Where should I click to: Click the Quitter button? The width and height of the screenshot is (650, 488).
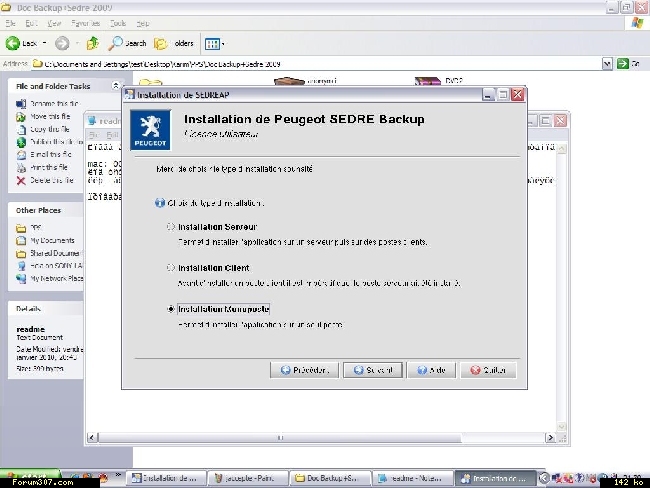click(488, 370)
